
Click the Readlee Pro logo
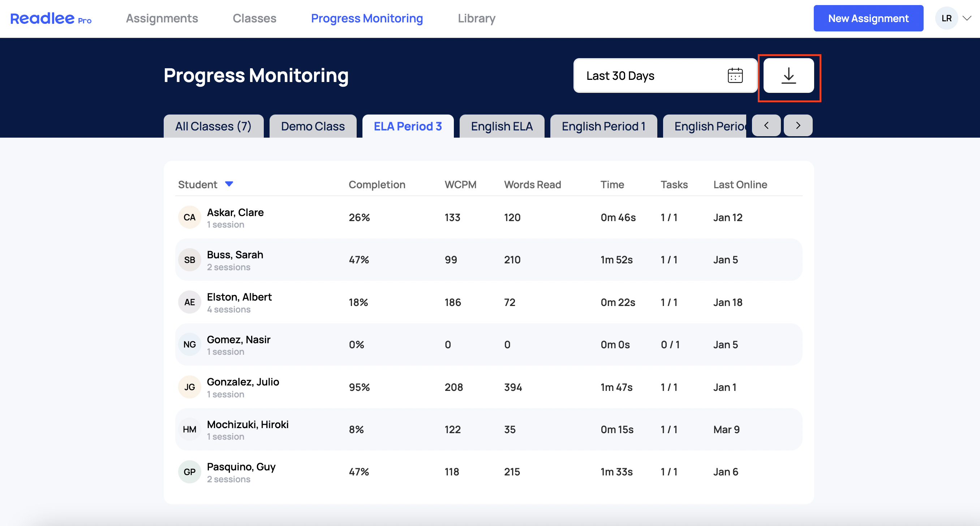pos(51,18)
